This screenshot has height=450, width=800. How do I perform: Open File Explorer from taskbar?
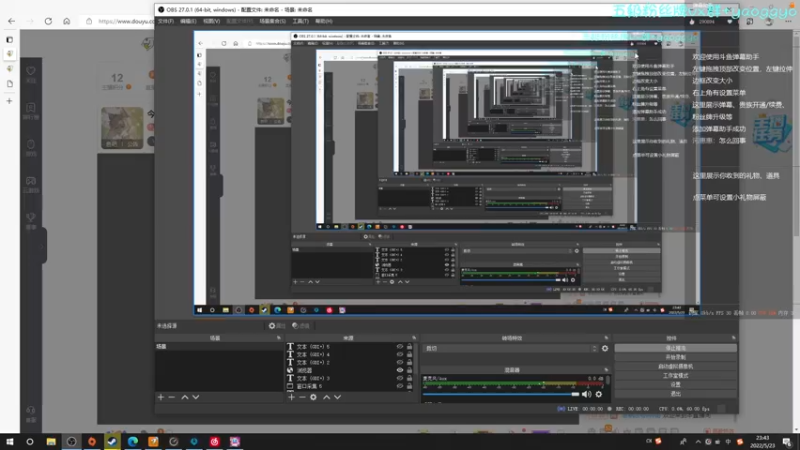click(x=51, y=442)
